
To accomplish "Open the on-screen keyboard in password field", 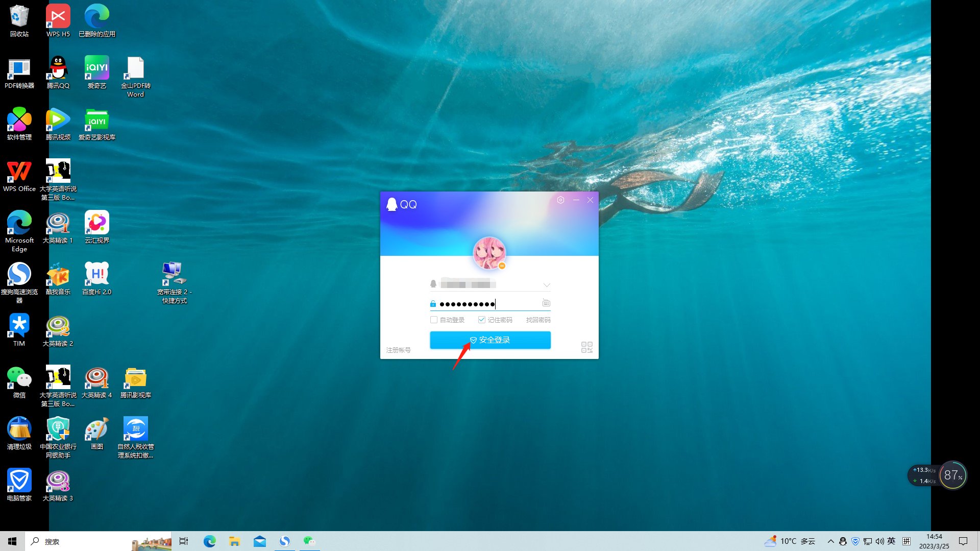I will [546, 303].
